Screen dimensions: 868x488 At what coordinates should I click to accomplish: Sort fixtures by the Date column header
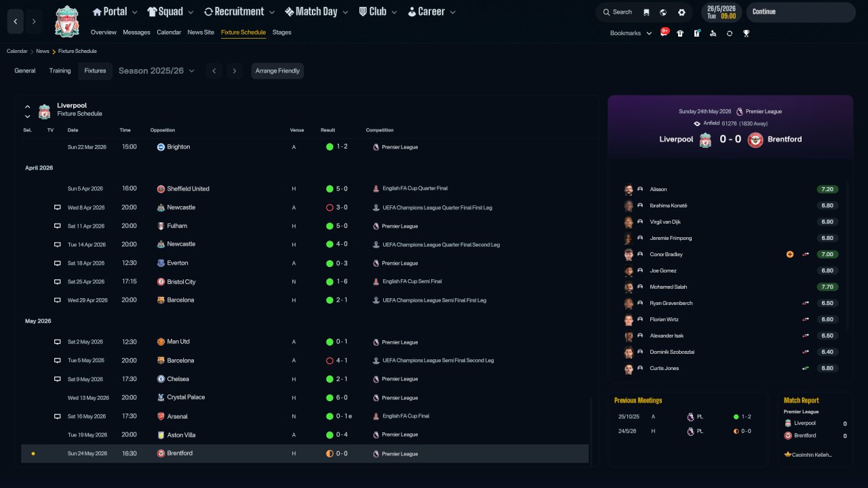coord(73,130)
